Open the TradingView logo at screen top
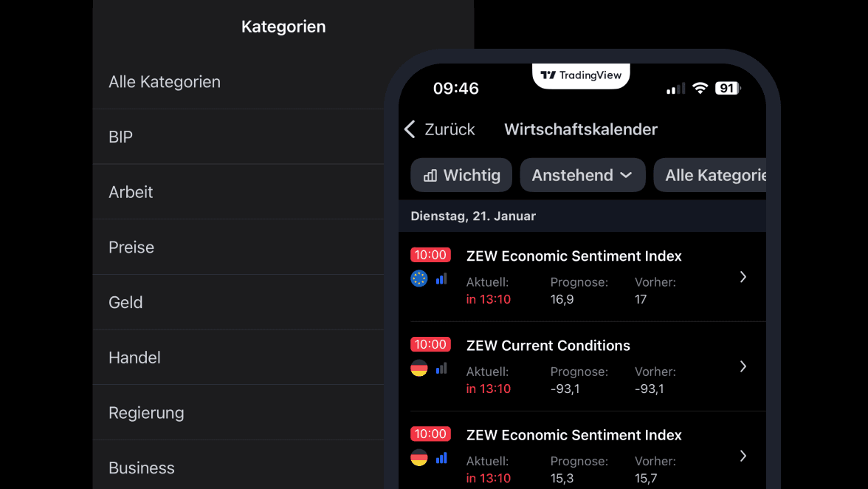Viewport: 868px width, 489px height. [581, 75]
